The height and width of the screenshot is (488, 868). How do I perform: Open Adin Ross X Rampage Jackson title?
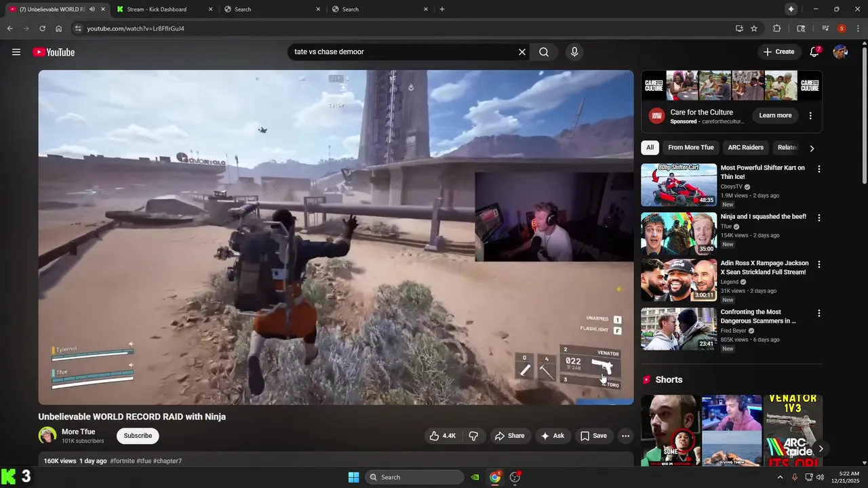click(764, 268)
